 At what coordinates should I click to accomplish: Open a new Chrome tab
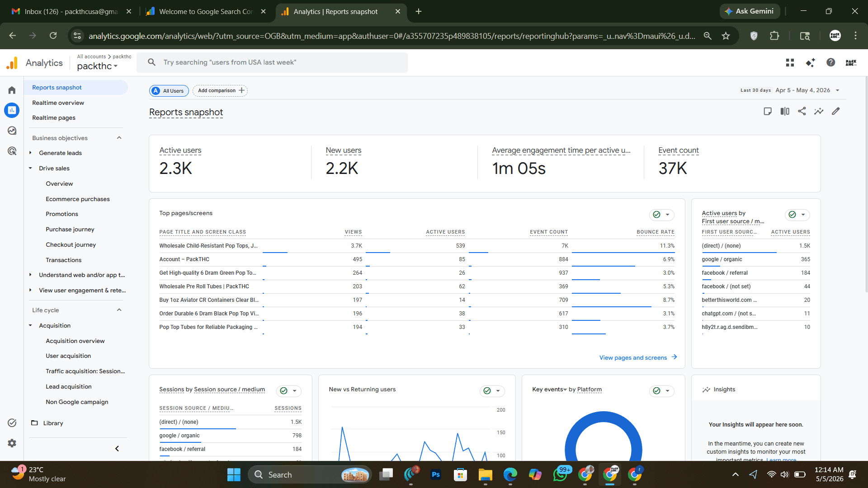(x=419, y=11)
